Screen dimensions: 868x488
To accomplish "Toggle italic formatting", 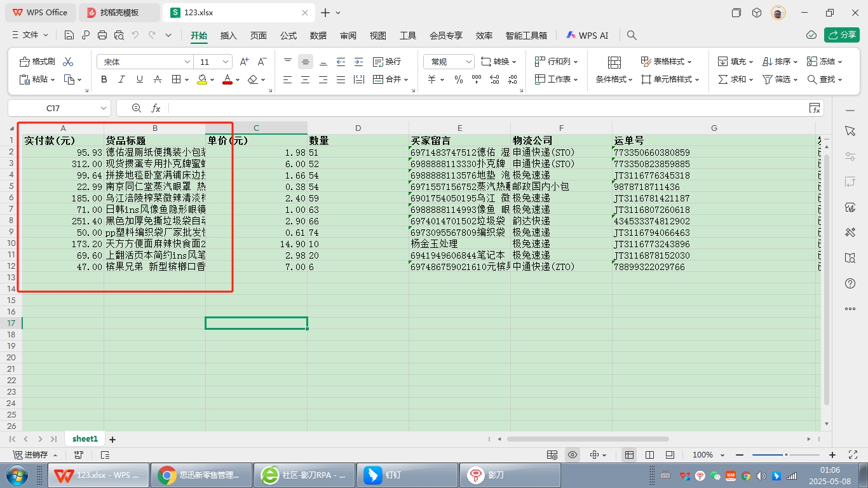I will click(x=121, y=79).
